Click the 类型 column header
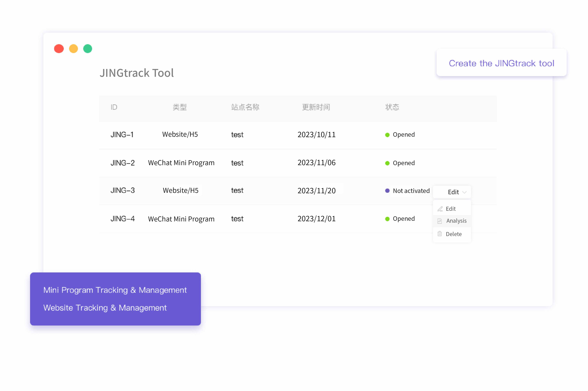The image size is (588, 391). (179, 107)
